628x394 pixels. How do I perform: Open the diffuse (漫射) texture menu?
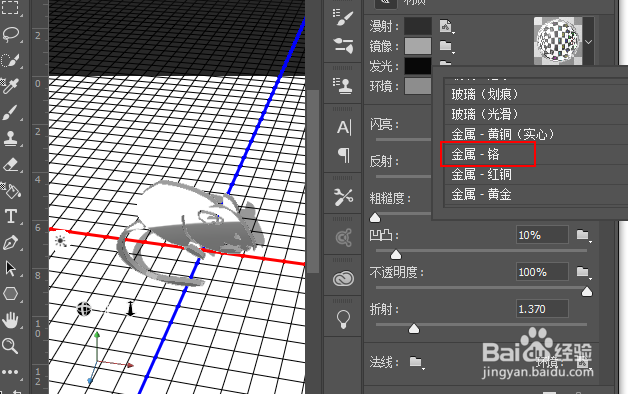pos(446,27)
